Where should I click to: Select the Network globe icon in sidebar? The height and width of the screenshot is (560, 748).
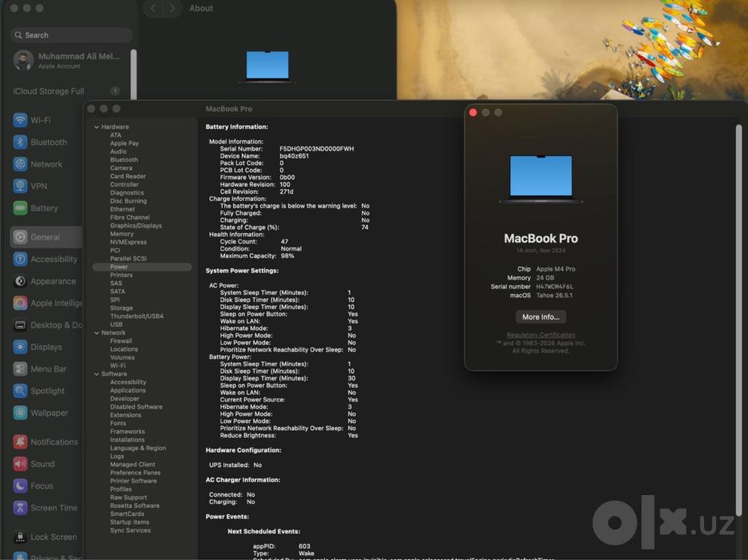pos(20,163)
